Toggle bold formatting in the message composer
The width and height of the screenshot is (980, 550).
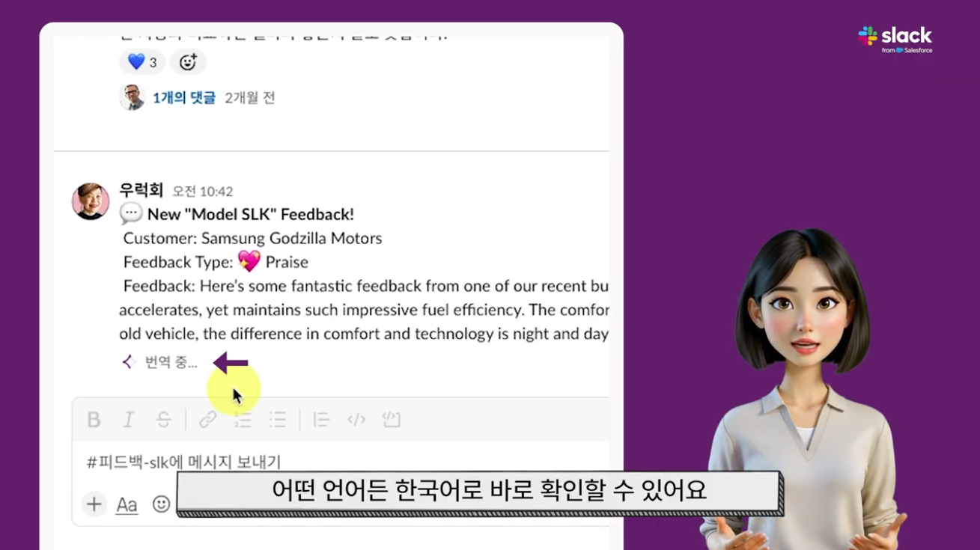(x=94, y=420)
